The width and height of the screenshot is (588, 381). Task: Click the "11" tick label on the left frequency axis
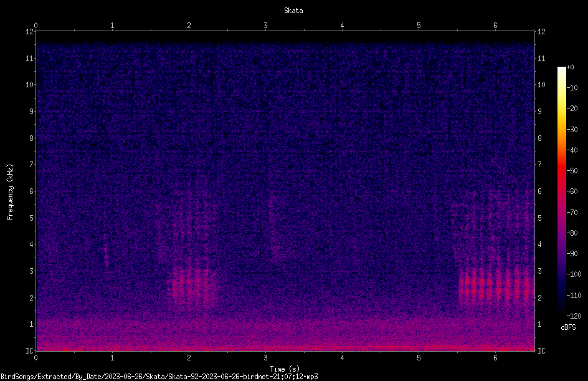pos(29,58)
